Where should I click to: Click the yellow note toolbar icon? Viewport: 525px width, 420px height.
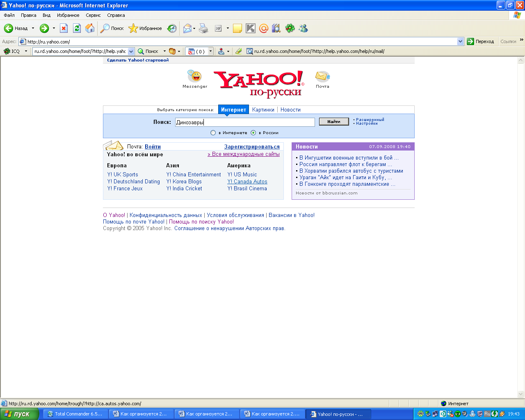(237, 28)
